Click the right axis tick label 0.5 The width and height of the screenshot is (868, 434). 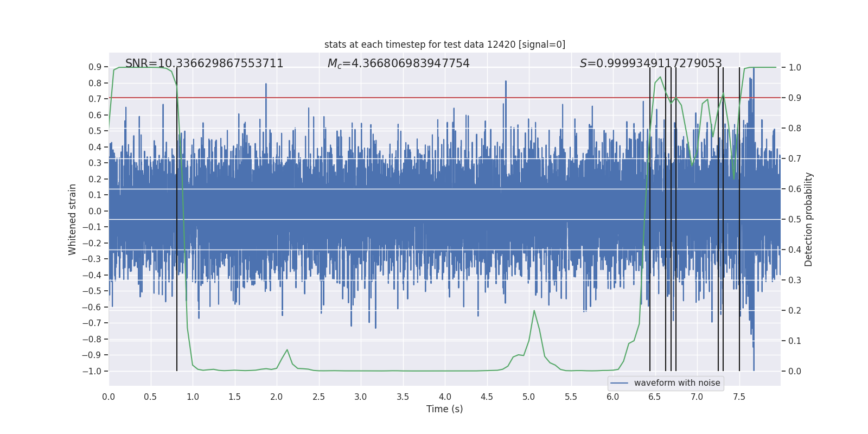[795, 219]
